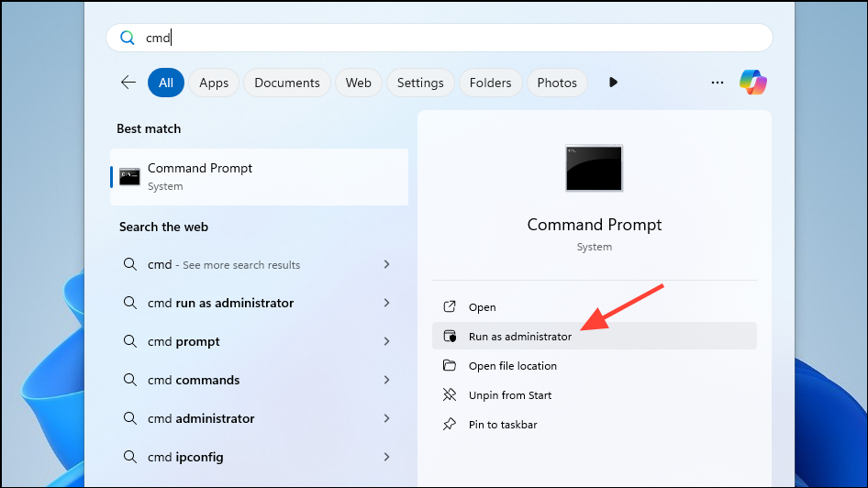
Task: Expand the cmd See more search results chevron
Action: click(387, 264)
